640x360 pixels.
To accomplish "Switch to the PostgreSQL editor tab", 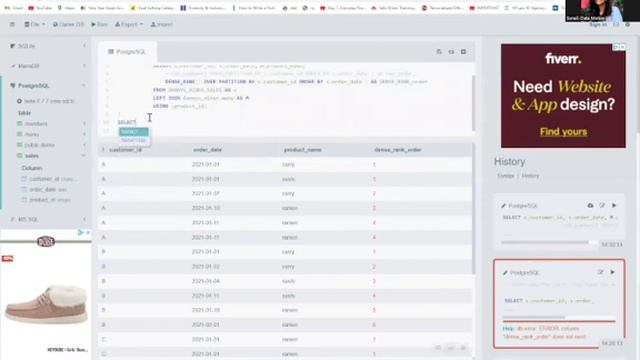I will point(127,52).
